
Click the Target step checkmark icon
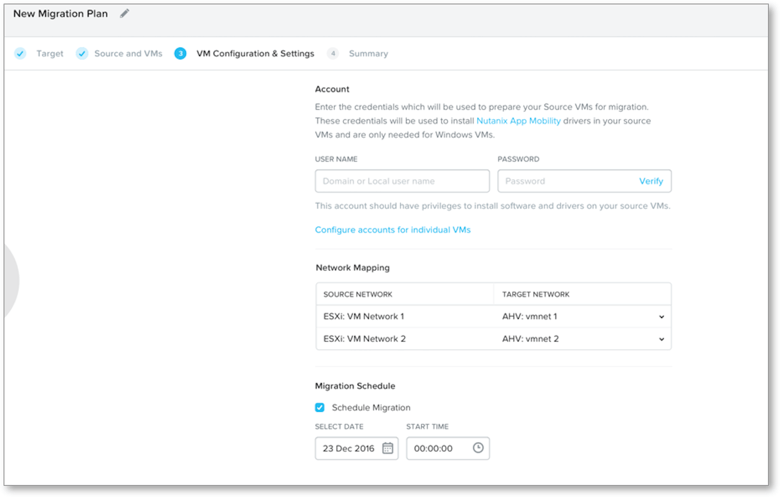[20, 54]
